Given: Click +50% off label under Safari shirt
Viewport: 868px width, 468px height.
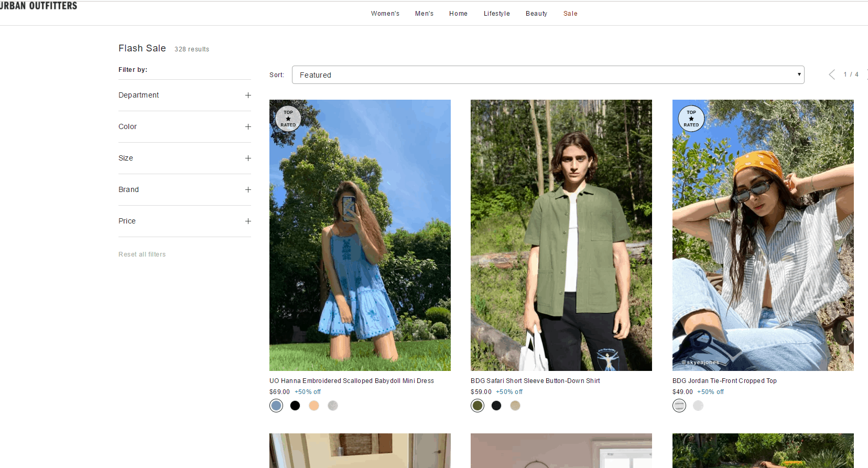Looking at the screenshot, I should 509,392.
